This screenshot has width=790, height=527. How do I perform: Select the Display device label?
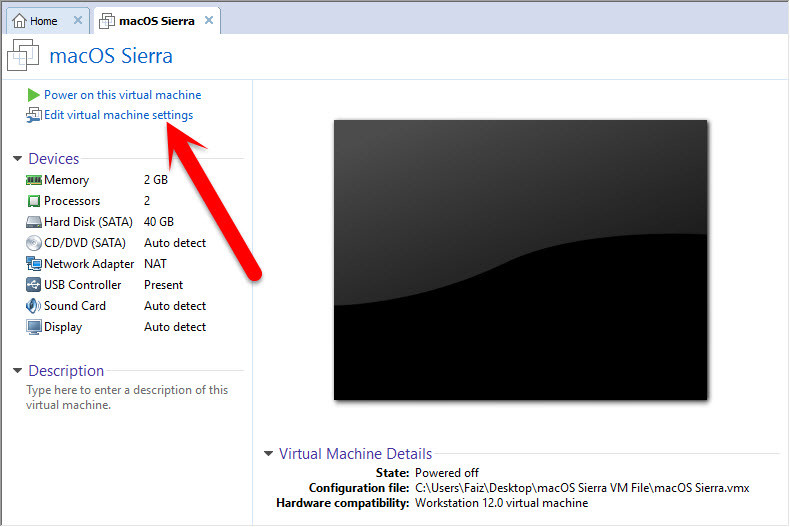click(63, 327)
